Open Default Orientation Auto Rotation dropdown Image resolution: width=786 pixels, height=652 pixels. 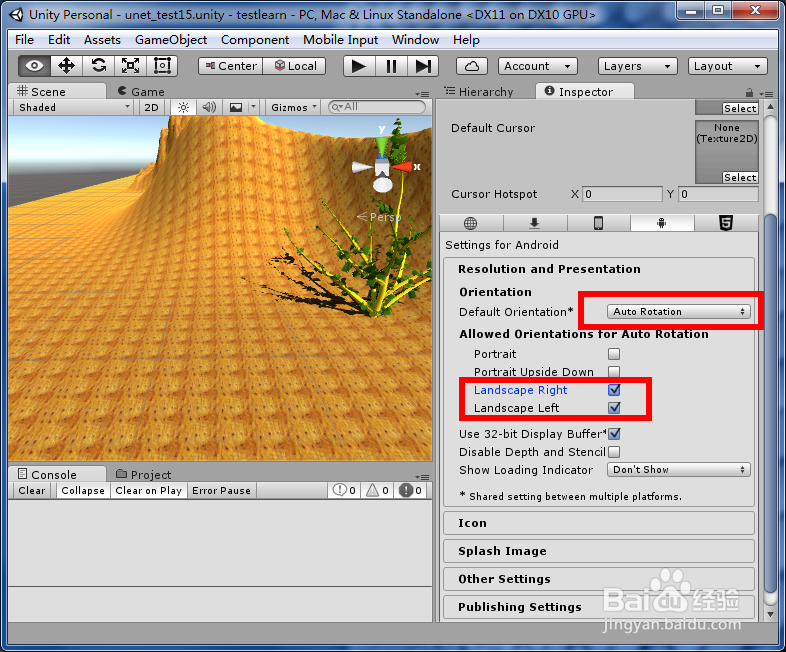tap(679, 311)
